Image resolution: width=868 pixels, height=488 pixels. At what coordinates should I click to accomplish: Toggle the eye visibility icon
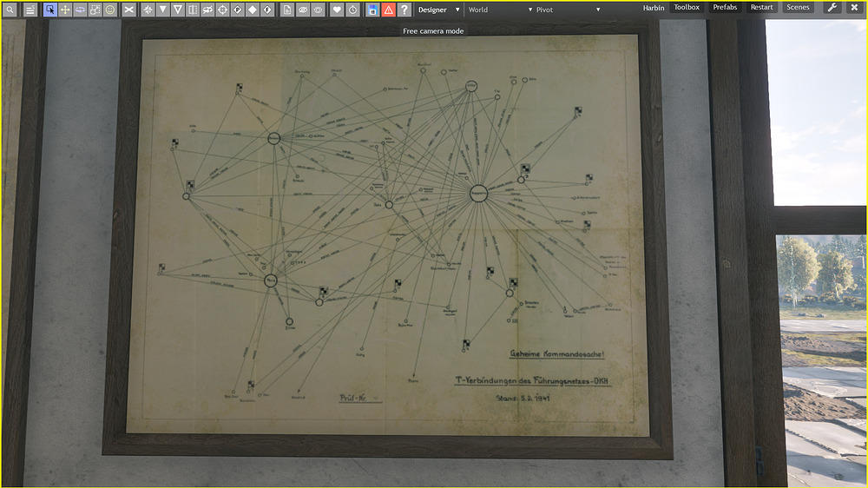tap(303, 10)
